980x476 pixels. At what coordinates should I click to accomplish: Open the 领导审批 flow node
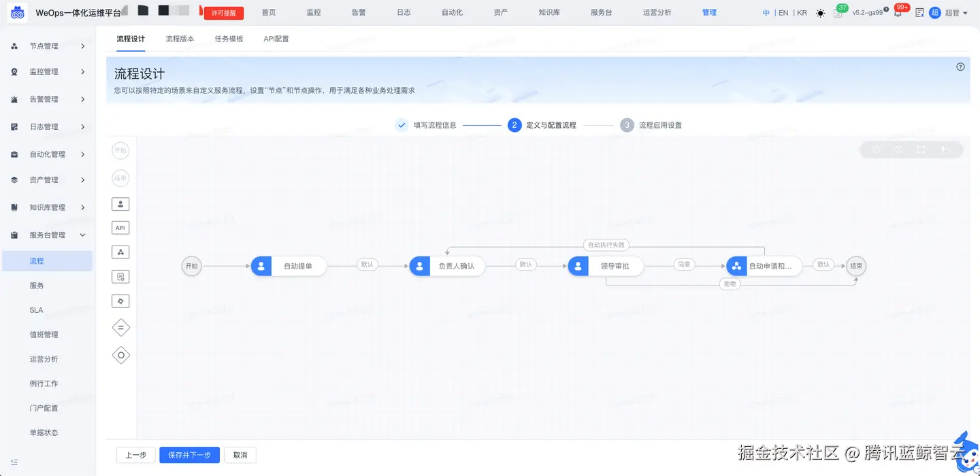click(x=606, y=266)
